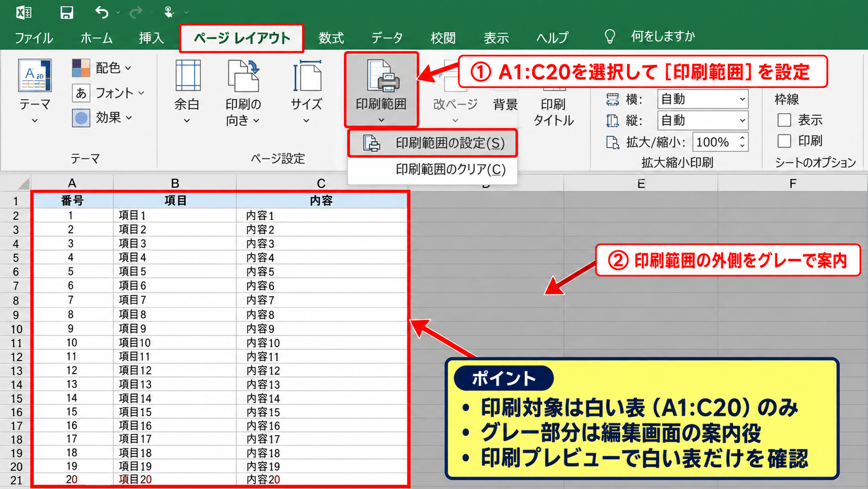Select column E header
868x489 pixels.
pyautogui.click(x=641, y=183)
